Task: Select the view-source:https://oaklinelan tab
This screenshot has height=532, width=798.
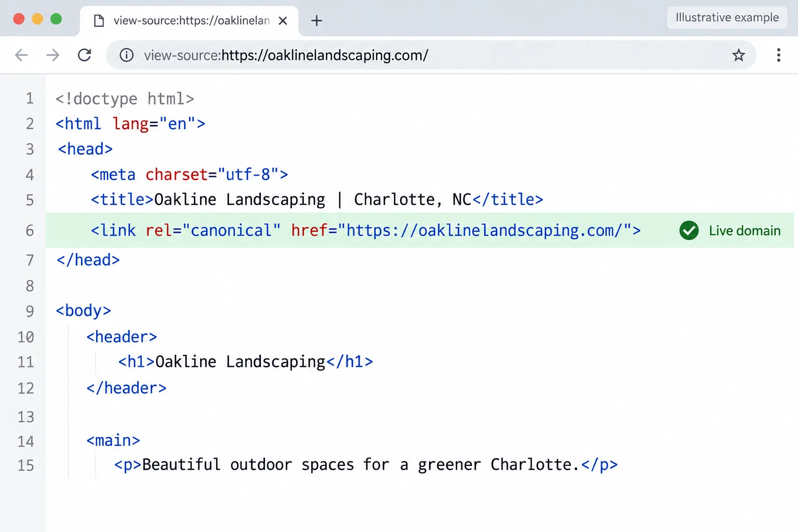Action: coord(189,21)
